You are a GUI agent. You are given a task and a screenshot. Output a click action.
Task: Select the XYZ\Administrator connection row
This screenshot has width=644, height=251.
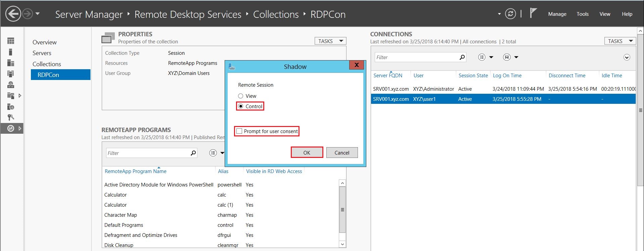coord(503,89)
